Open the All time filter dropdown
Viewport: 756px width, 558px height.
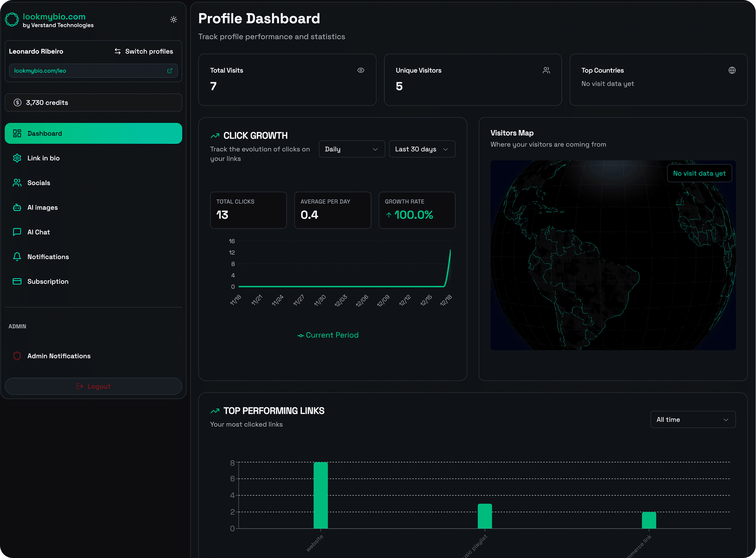click(692, 419)
